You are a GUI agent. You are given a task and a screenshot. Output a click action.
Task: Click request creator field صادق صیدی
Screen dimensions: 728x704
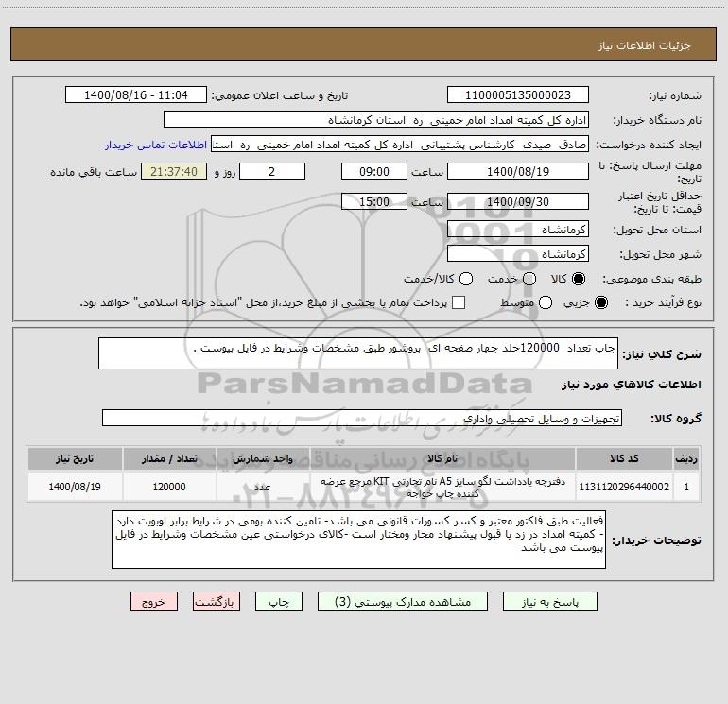point(400,145)
